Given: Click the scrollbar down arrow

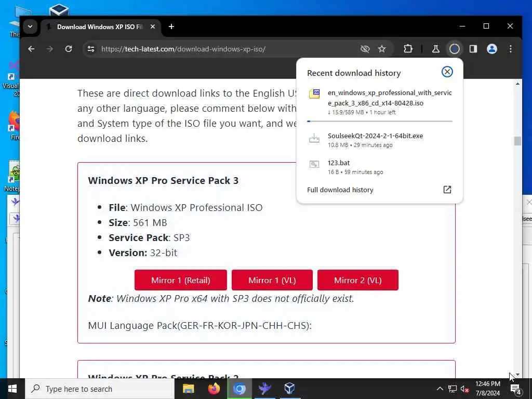Looking at the screenshot, I should coord(517,375).
